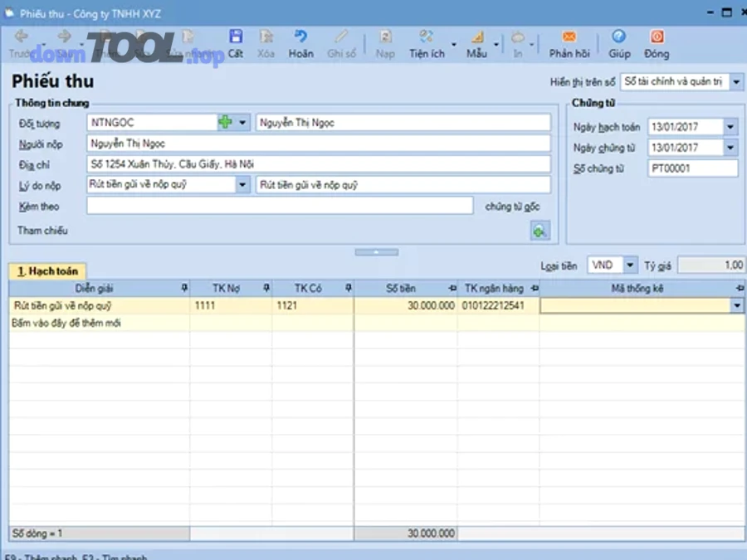Image resolution: width=747 pixels, height=560 pixels.
Task: Click the Đối tượng name field
Action: click(403, 123)
